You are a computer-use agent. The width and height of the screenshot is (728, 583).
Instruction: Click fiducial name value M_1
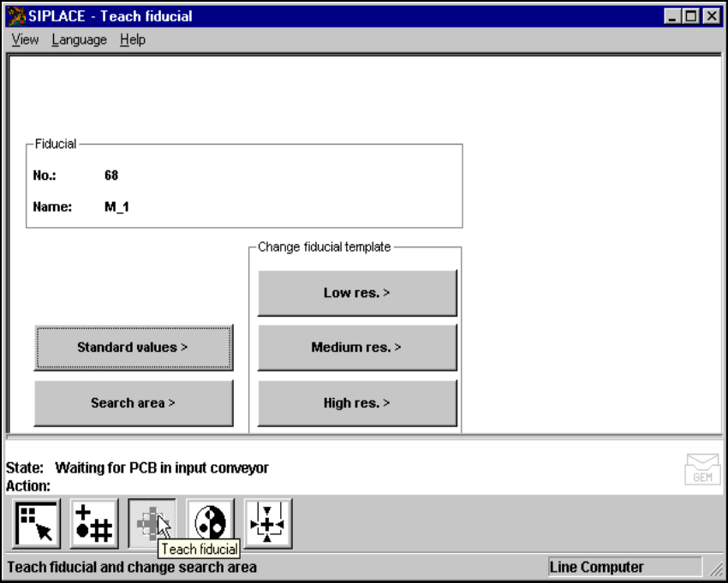(x=116, y=207)
